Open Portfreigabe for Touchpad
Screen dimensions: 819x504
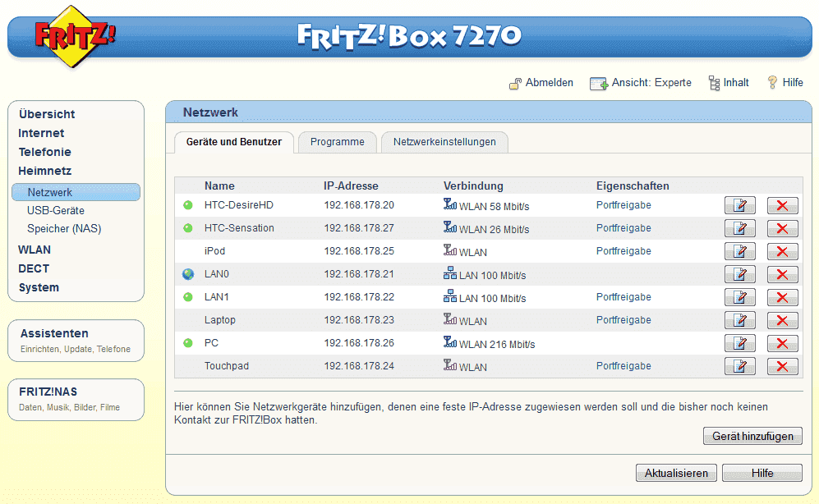coord(623,366)
